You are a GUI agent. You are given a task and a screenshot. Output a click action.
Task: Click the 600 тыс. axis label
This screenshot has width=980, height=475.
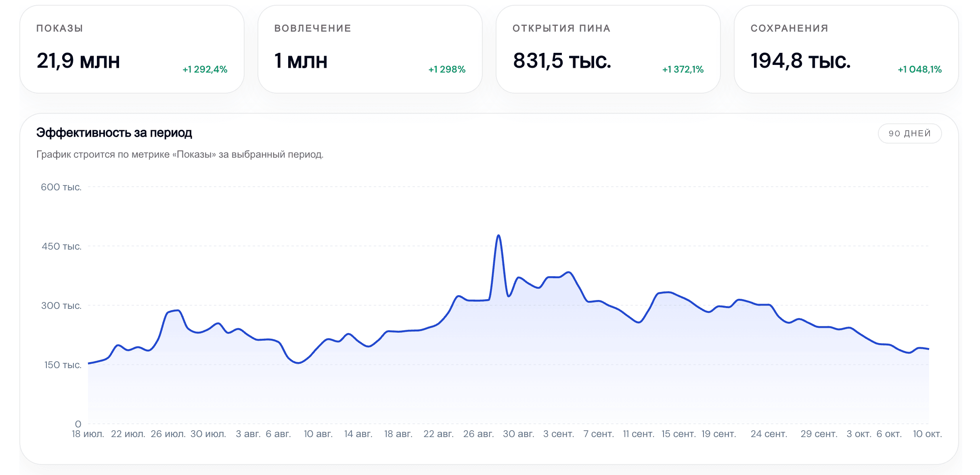click(x=61, y=187)
